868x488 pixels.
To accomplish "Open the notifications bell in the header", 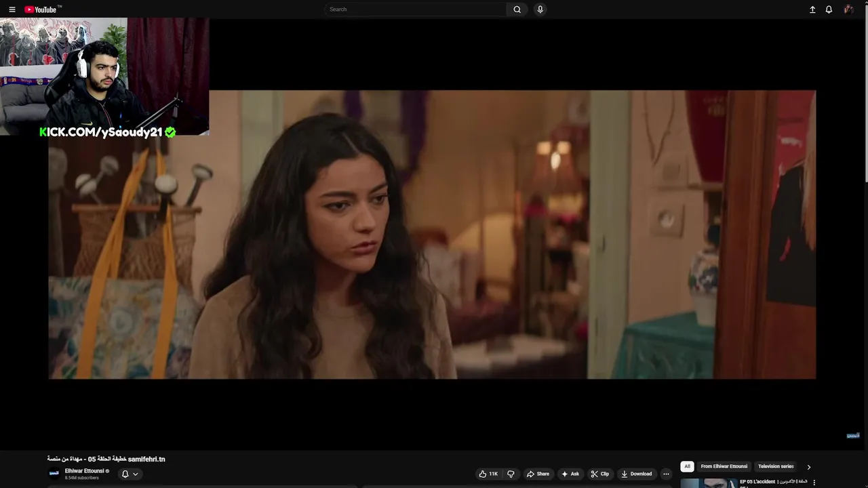I will tap(829, 9).
